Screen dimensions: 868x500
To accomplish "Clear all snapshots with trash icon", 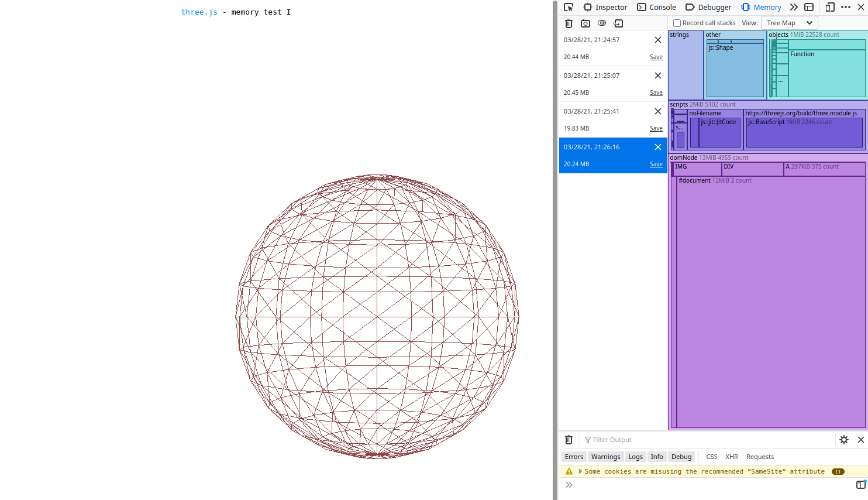I will point(569,23).
